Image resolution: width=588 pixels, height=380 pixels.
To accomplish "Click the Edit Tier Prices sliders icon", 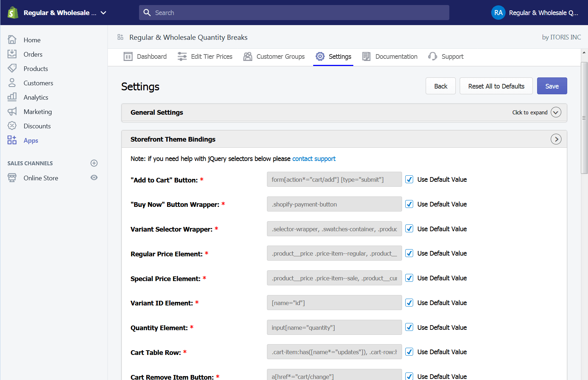I will [x=182, y=56].
